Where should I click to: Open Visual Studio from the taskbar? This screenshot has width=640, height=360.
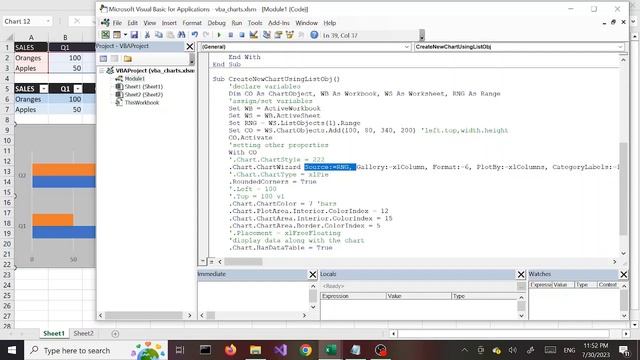(280, 350)
